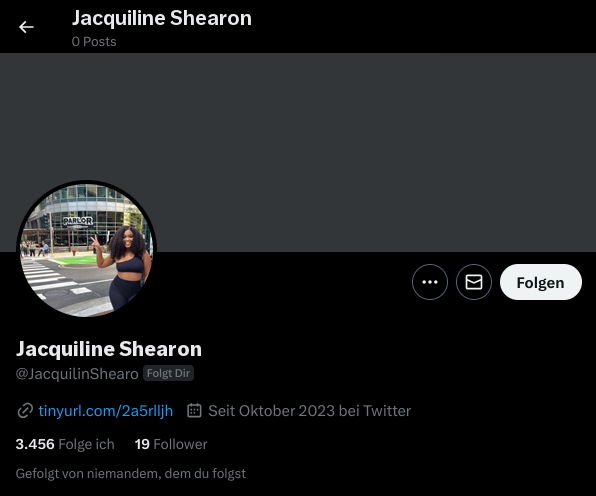Click the calendar icon next to join date

(x=194, y=410)
